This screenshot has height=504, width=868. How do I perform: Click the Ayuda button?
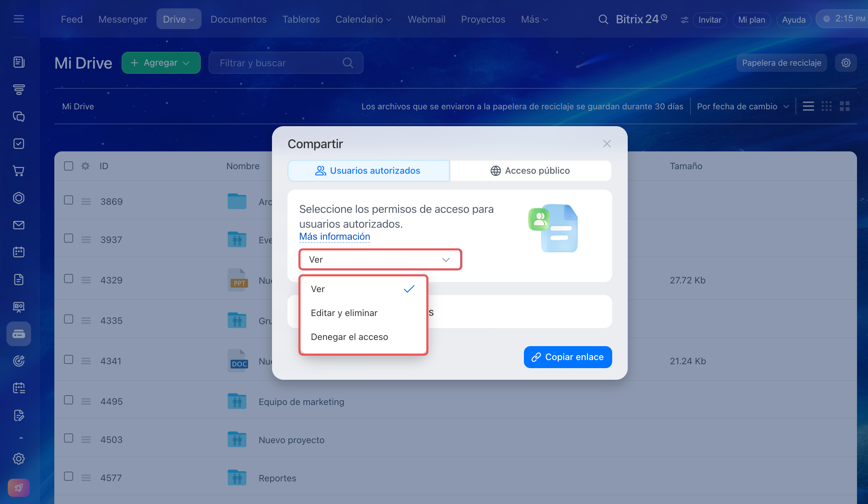click(x=794, y=20)
